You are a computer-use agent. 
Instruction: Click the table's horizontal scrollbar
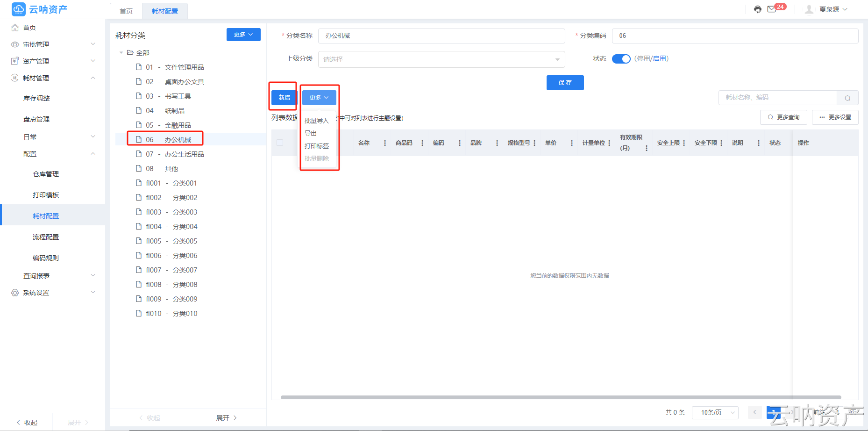tap(561, 397)
